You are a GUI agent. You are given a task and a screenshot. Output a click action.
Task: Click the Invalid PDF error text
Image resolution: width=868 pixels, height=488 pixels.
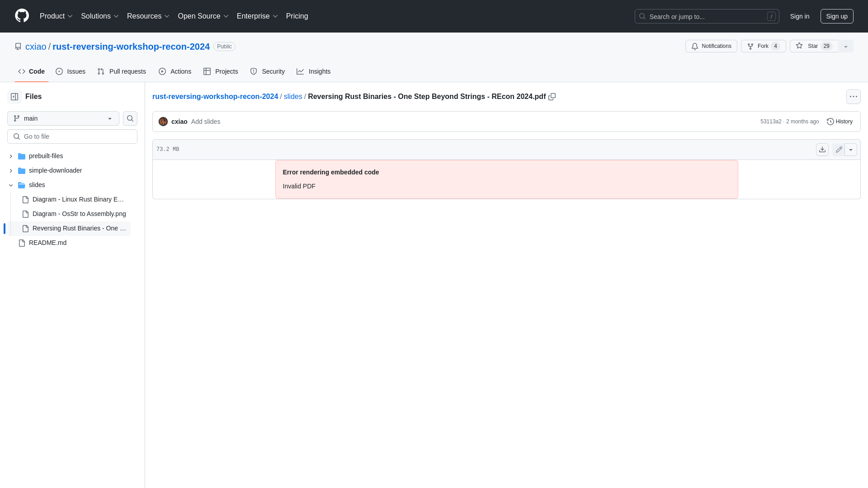click(299, 186)
